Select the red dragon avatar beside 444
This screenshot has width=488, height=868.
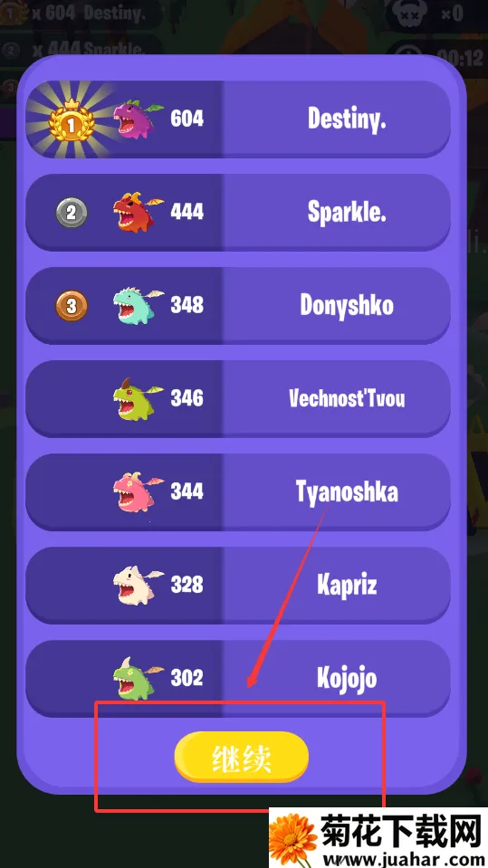(138, 212)
